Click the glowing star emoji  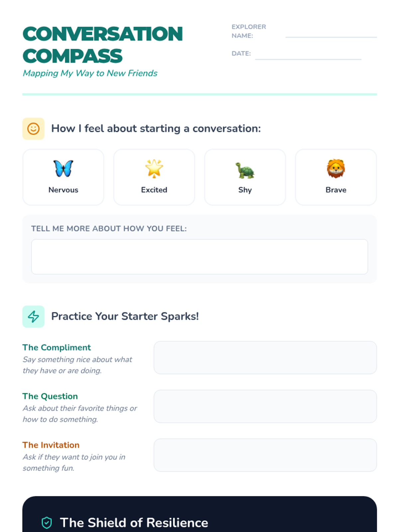click(154, 168)
